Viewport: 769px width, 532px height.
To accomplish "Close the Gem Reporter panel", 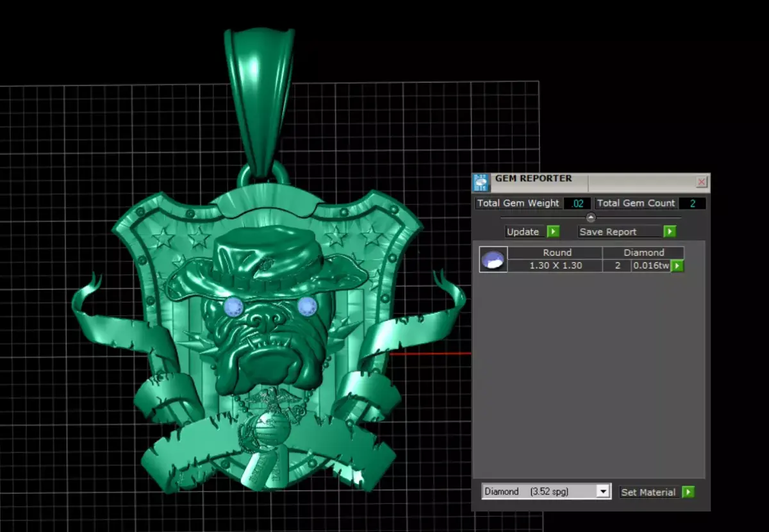I will (x=702, y=182).
